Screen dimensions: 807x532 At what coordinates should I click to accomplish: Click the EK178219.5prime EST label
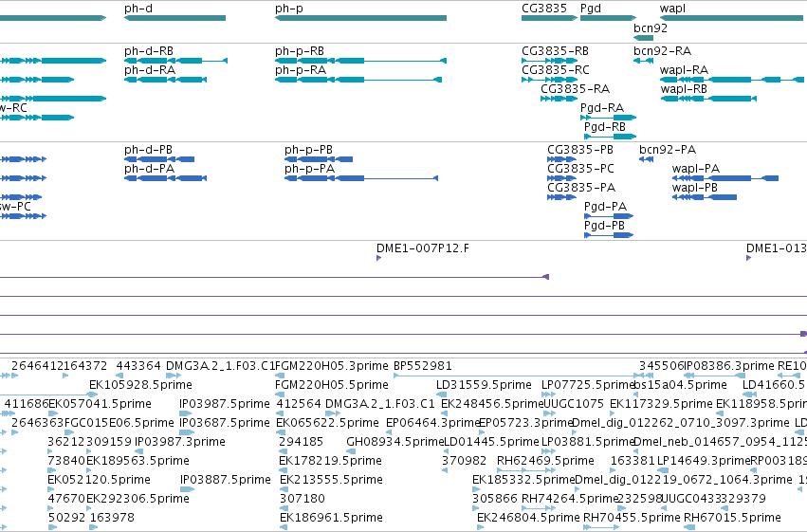point(330,461)
